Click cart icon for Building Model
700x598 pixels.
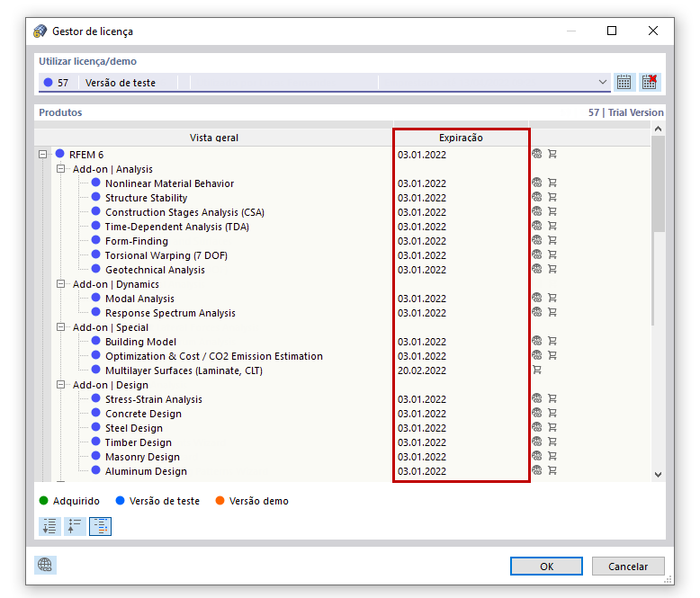pos(552,341)
